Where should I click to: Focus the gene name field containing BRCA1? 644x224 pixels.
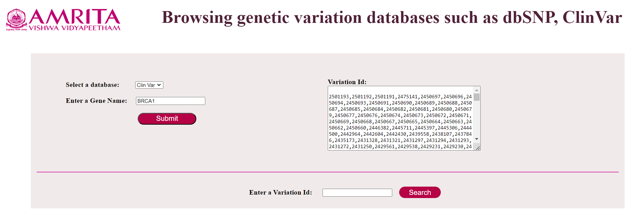(170, 101)
